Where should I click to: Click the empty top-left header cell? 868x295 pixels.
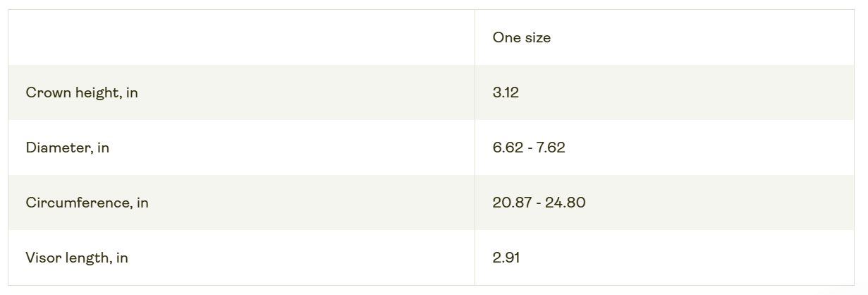coord(241,38)
